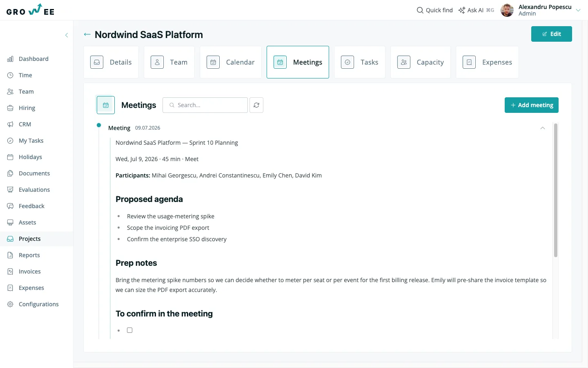
Task: Open Dashboard from the sidebar
Action: coord(33,59)
